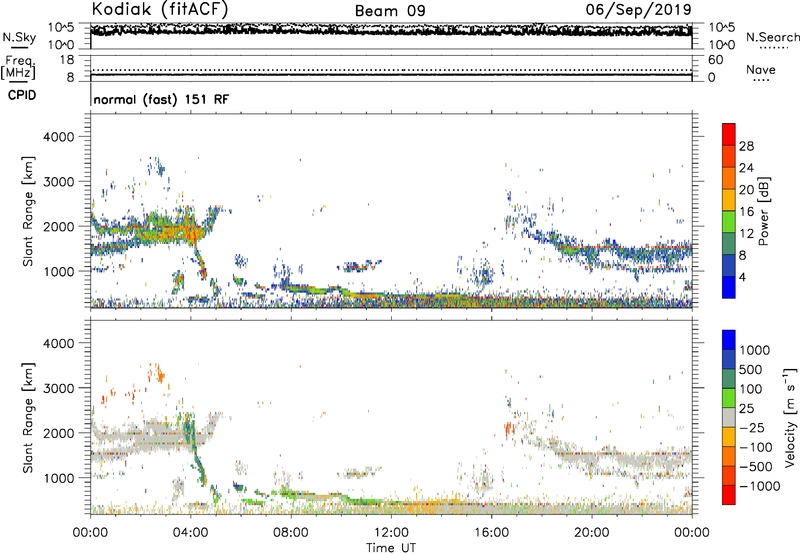Click the power panel Slant Range [km] label
Viewport: 800px width, 554px height.
(28, 211)
